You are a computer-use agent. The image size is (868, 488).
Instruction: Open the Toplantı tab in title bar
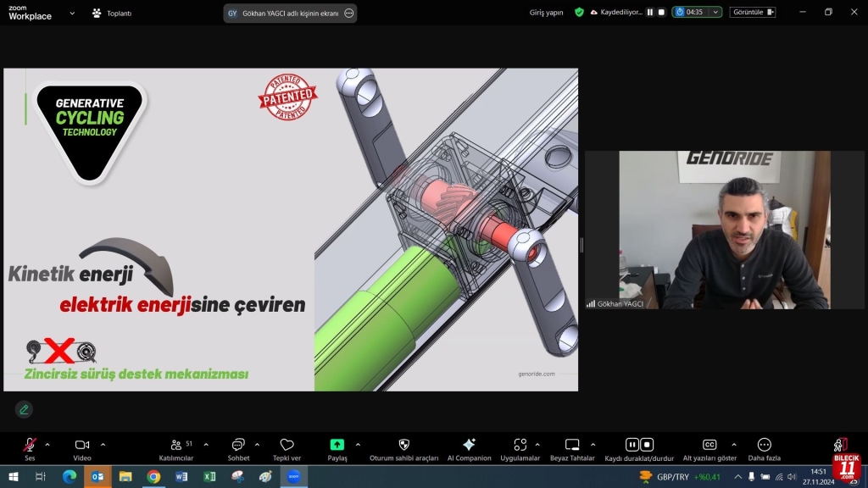pyautogui.click(x=111, y=14)
